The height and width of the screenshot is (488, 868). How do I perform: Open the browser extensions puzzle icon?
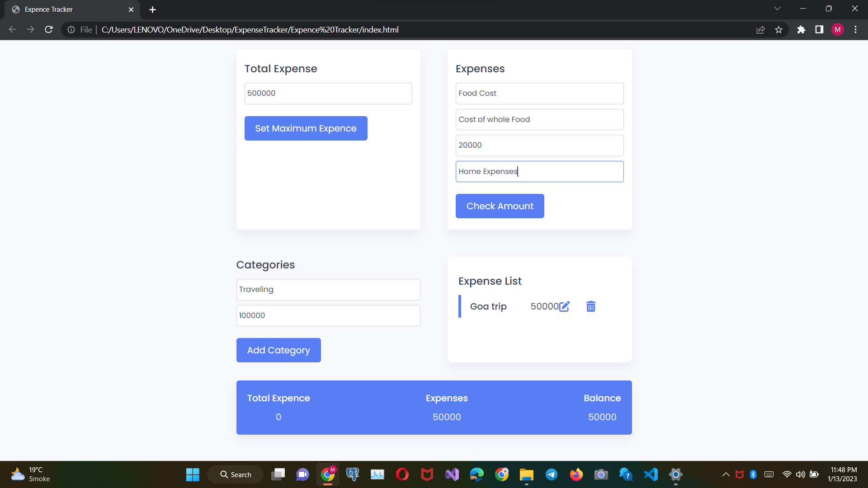pos(801,30)
